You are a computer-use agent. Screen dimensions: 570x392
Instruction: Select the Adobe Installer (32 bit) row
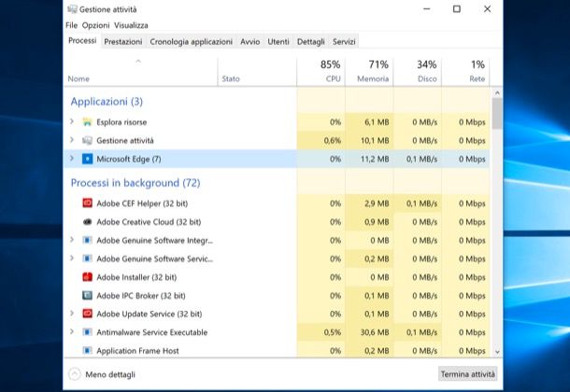point(277,277)
